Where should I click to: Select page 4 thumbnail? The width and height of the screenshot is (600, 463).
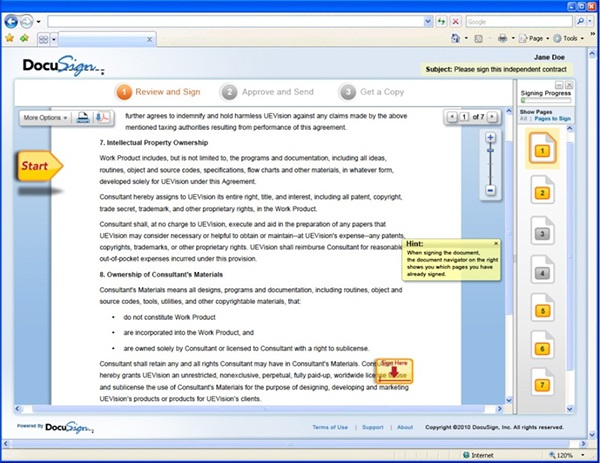pyautogui.click(x=542, y=270)
